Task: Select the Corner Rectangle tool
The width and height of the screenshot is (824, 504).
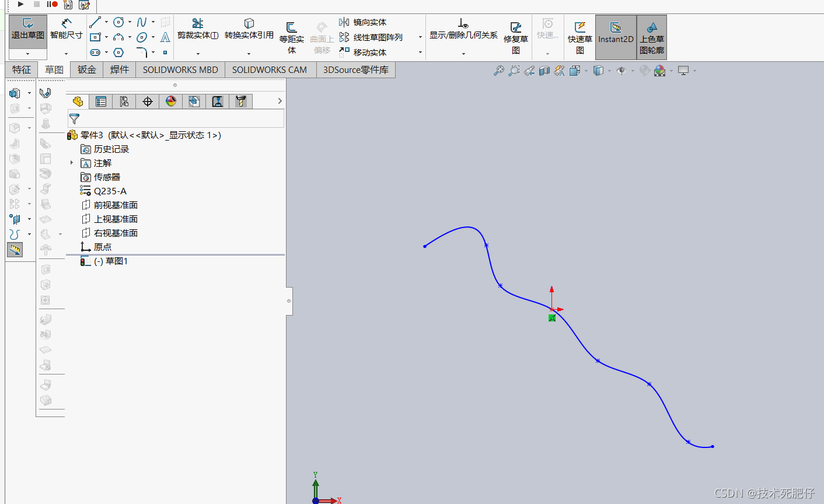Action: click(95, 37)
